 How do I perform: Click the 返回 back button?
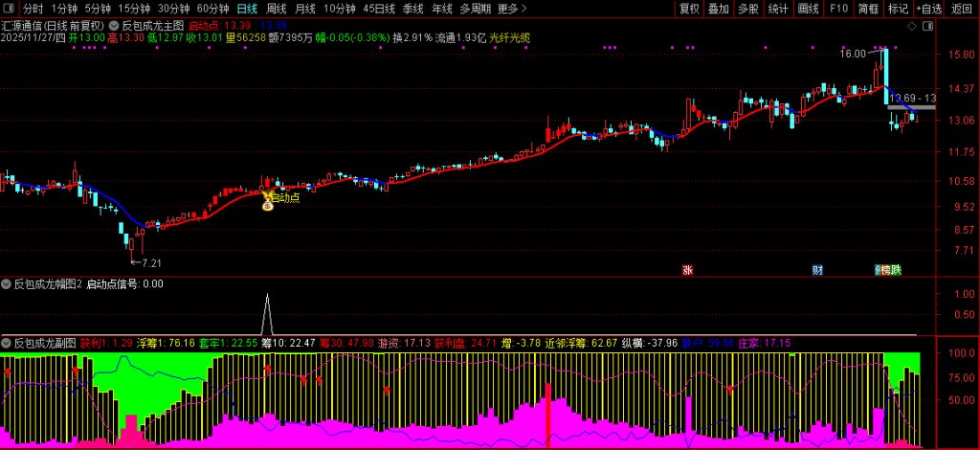point(961,9)
